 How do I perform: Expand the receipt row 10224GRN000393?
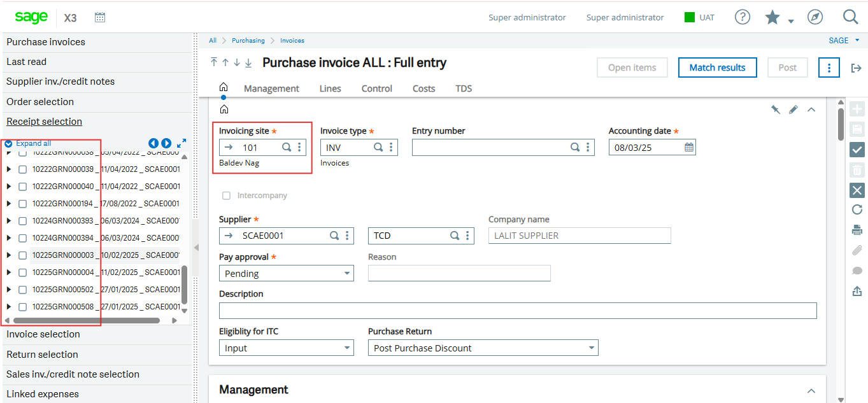(x=8, y=220)
